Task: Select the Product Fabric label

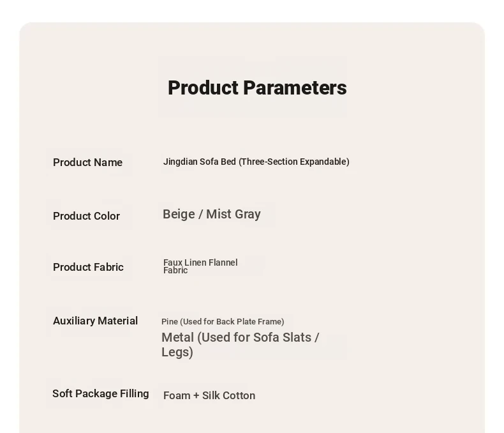Action: pos(89,267)
